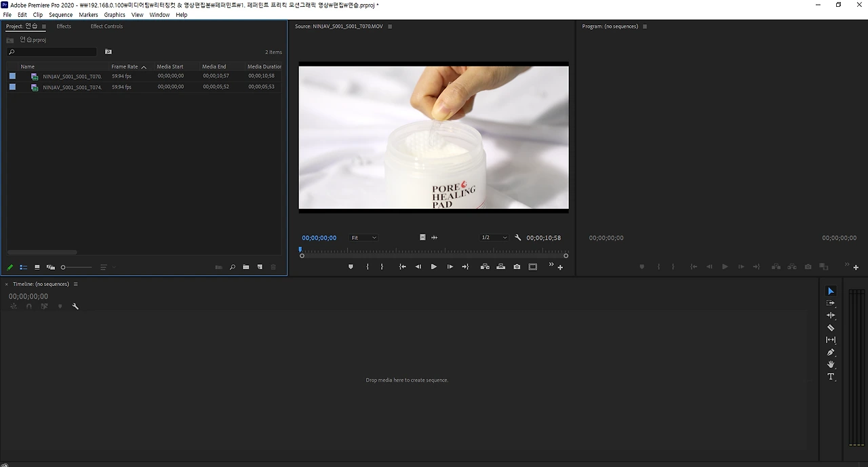Add a marker in Source monitor

[x=351, y=267]
